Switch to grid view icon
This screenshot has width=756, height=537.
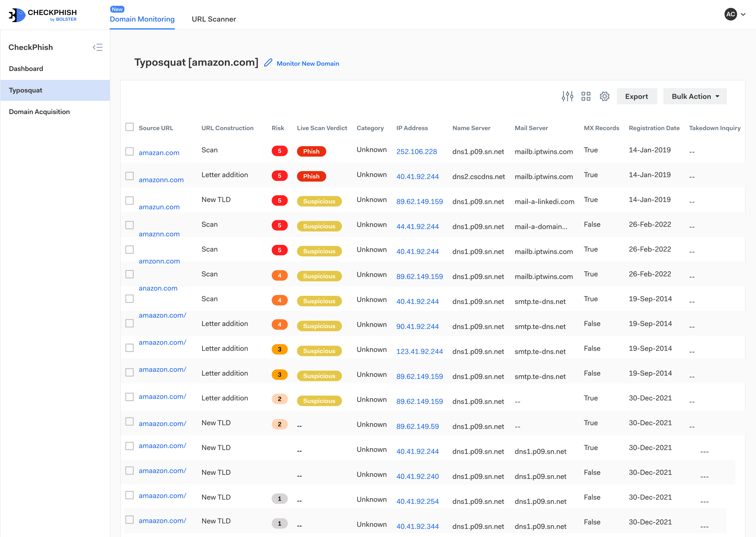tap(586, 96)
